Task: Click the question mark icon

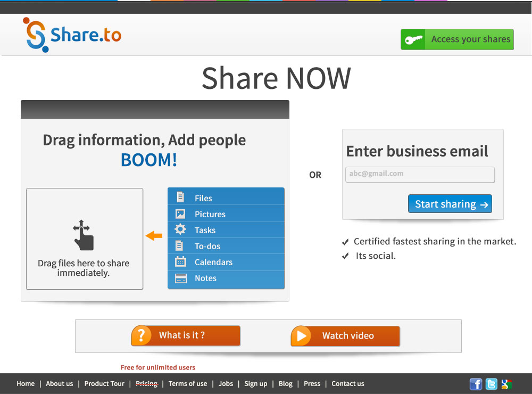Action: pos(141,335)
